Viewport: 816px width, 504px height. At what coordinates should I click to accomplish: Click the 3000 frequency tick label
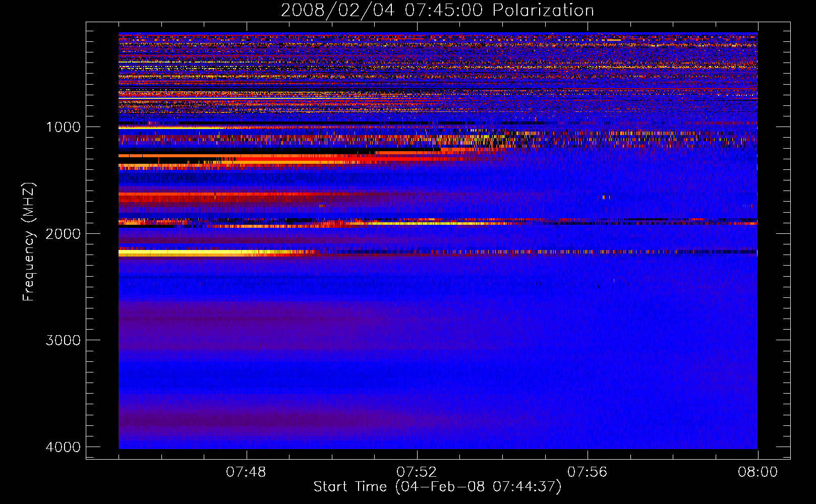[x=63, y=340]
